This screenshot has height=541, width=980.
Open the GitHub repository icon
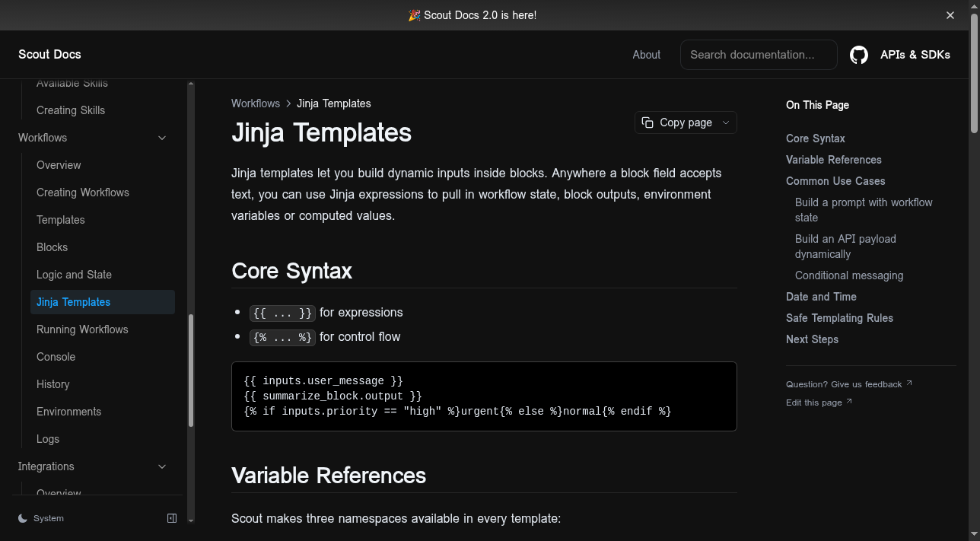tap(859, 55)
